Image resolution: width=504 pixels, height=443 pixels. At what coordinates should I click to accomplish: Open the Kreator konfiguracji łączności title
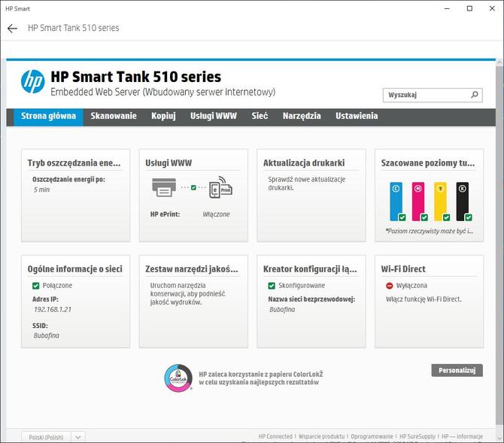click(x=310, y=269)
